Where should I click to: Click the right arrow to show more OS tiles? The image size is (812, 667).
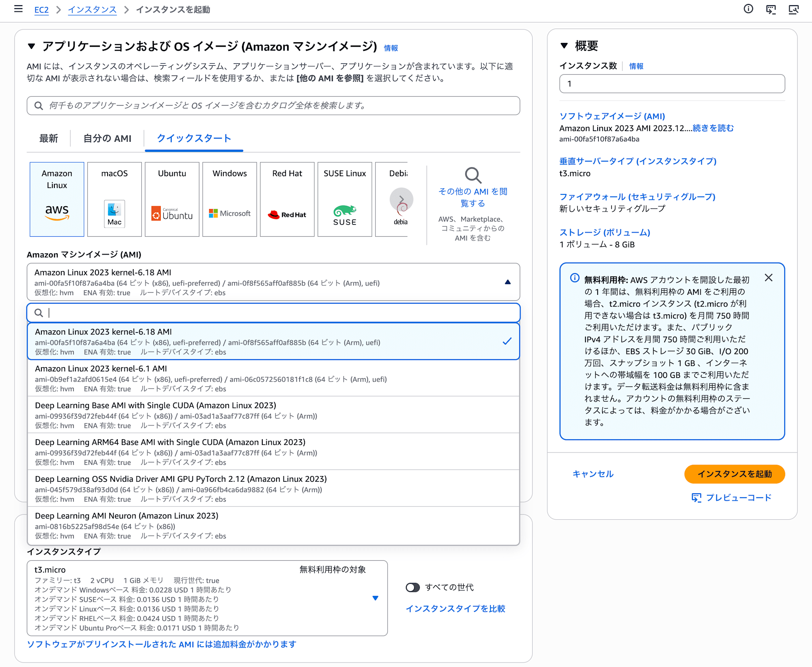click(x=402, y=199)
